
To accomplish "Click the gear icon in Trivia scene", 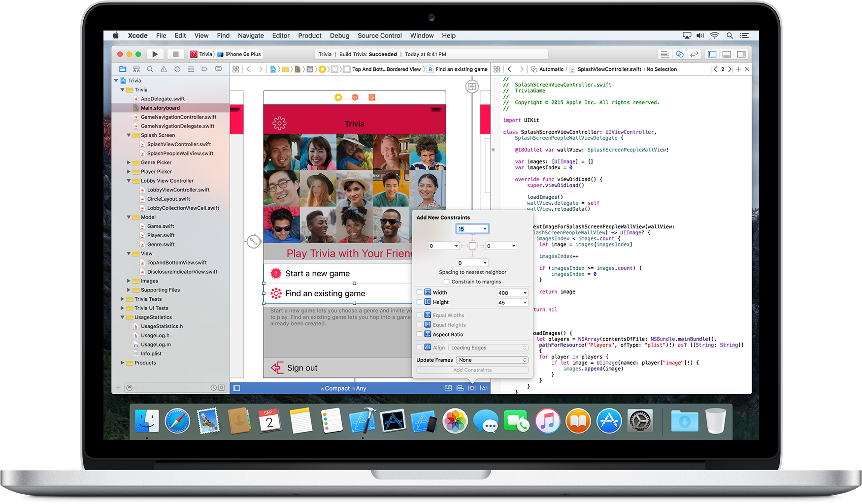I will (279, 123).
